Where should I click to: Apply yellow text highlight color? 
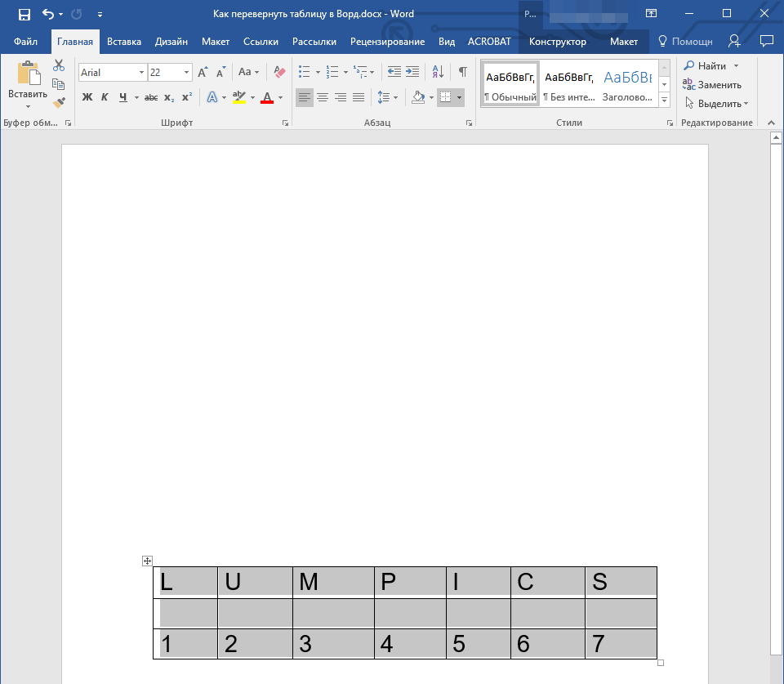coord(238,97)
